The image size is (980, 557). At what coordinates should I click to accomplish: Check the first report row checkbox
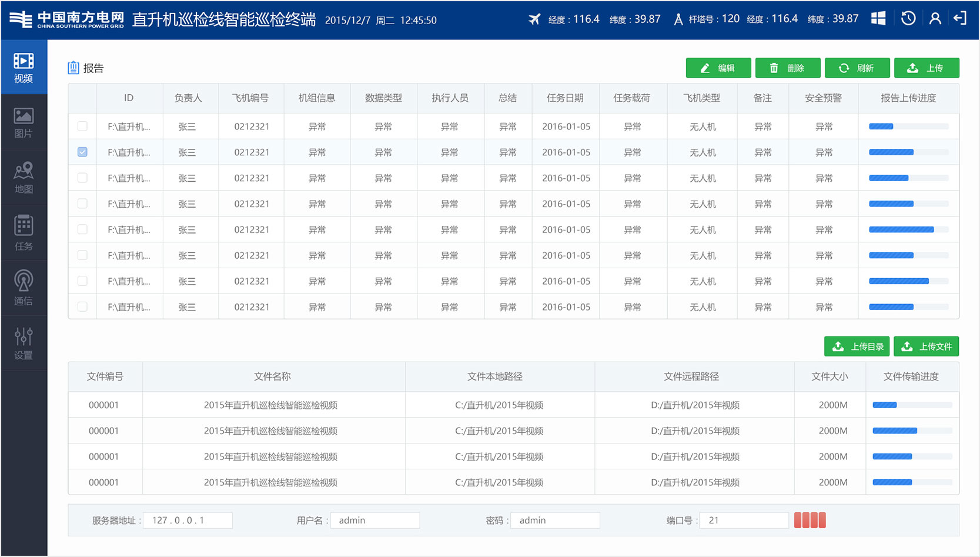coord(82,126)
